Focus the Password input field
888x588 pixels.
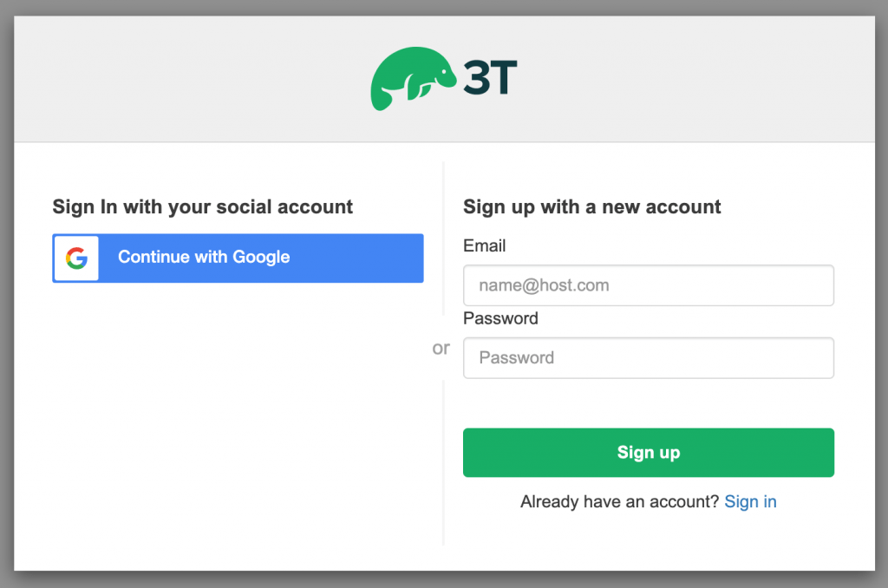click(x=649, y=358)
